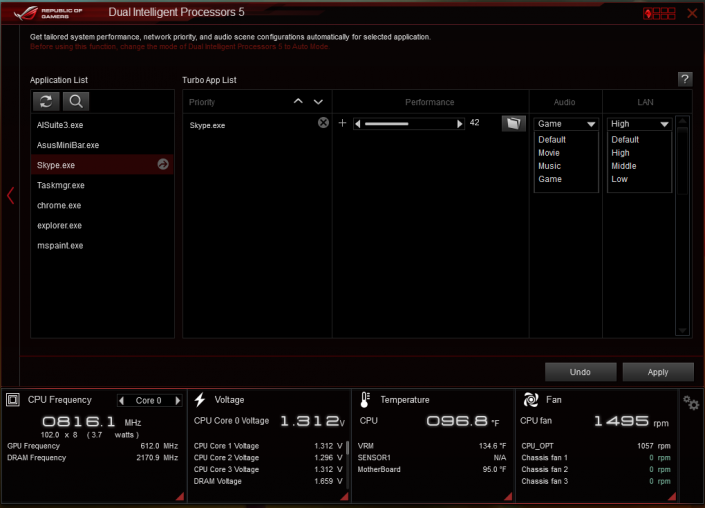Click the Temperature thermometer icon
The height and width of the screenshot is (508, 705).
(x=365, y=399)
